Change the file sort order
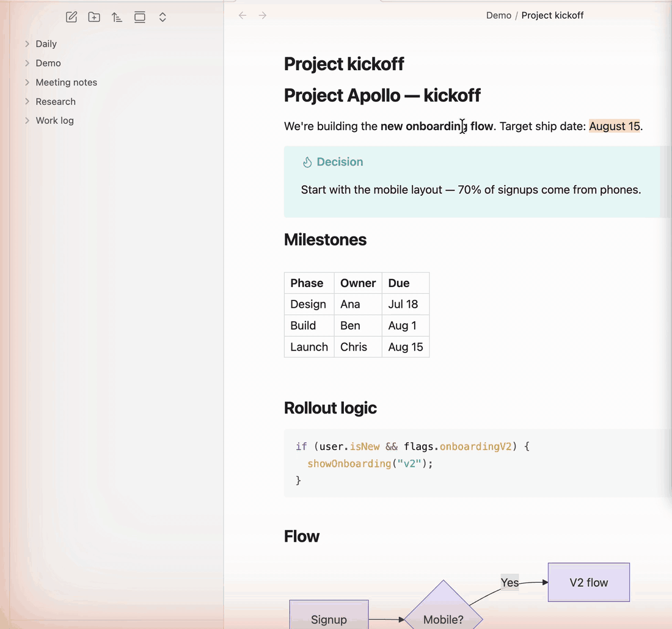Image resolution: width=672 pixels, height=629 pixels. pos(117,17)
